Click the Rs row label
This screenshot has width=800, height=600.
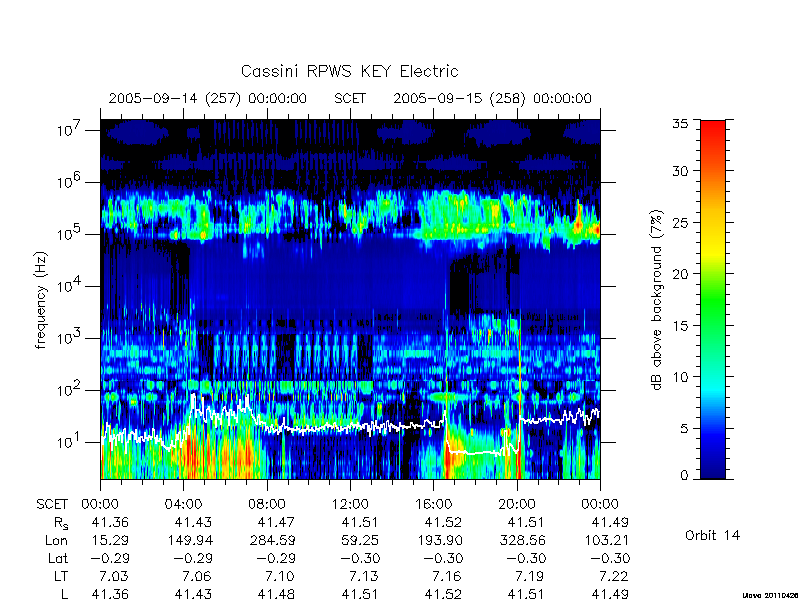click(61, 523)
